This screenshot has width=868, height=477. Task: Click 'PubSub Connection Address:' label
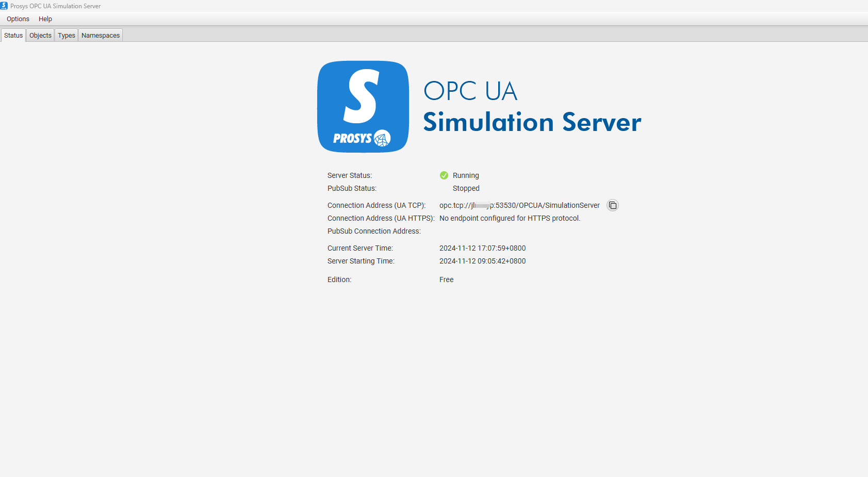pos(374,231)
